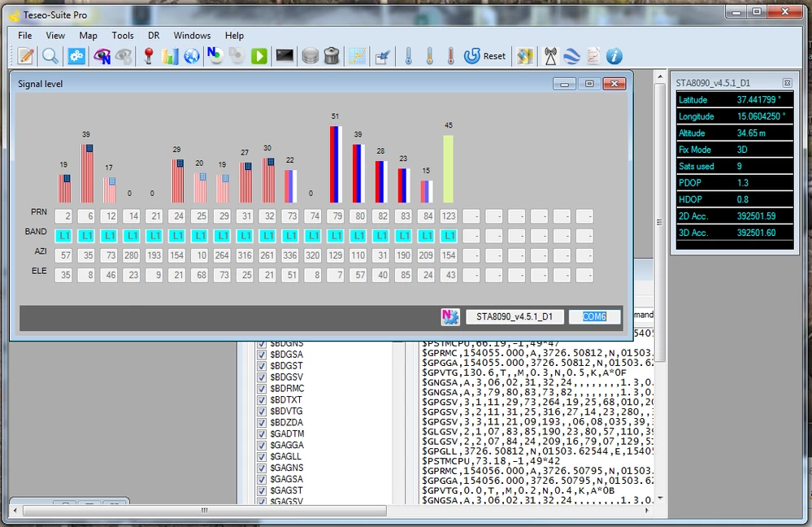The width and height of the screenshot is (812, 527).
Task: Uncheck the $GADTM message checkbox
Action: click(262, 433)
